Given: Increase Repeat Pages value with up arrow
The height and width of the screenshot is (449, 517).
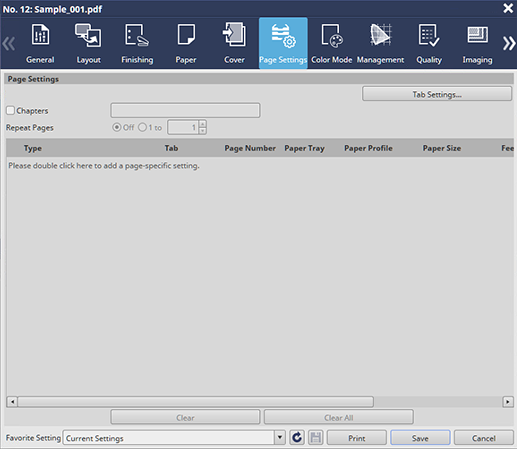Looking at the screenshot, I should pos(202,124).
